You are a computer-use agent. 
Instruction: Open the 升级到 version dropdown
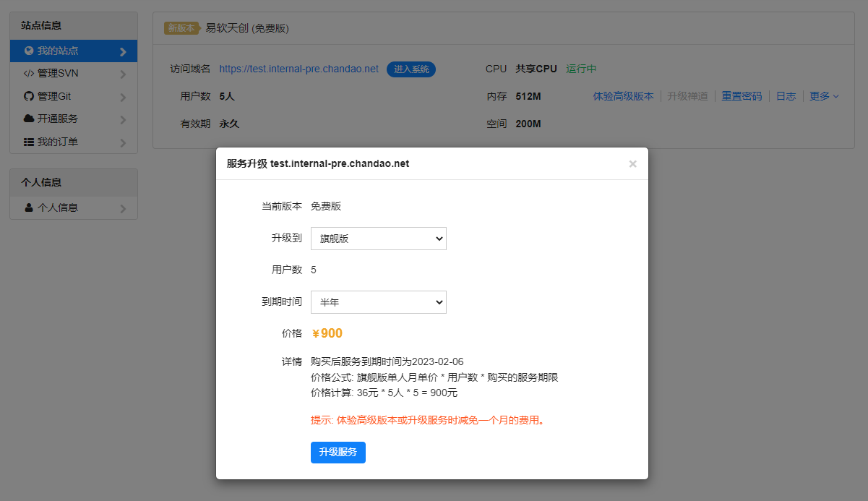click(378, 239)
